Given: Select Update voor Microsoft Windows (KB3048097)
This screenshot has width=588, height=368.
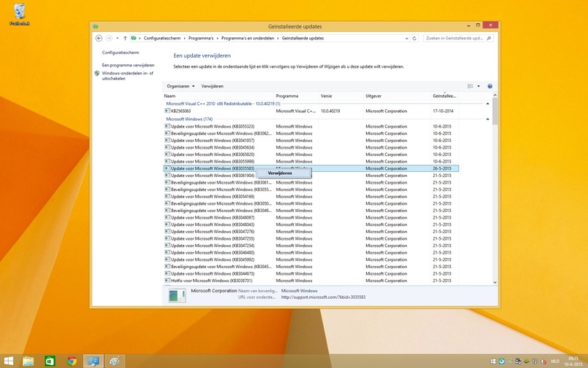Looking at the screenshot, I should tap(311, 217).
